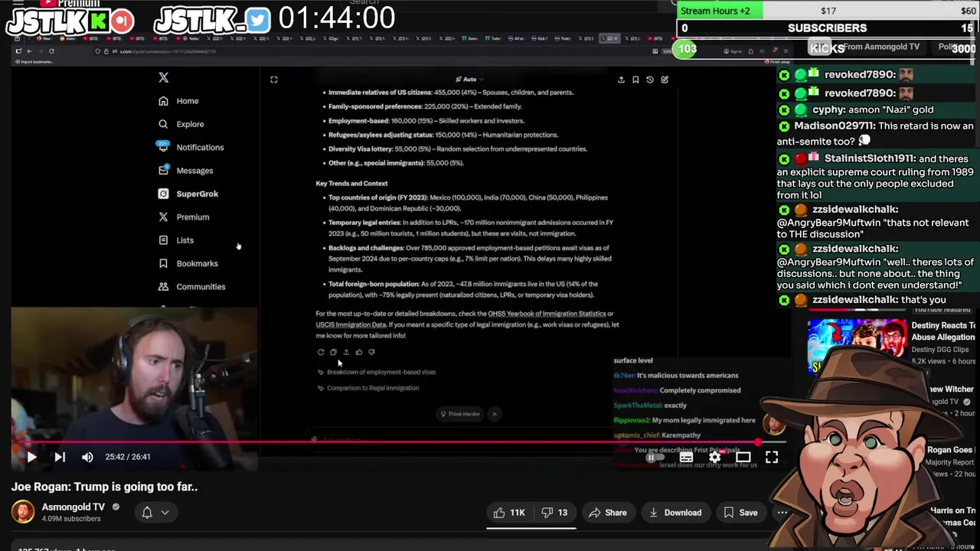Like the video with 11K likes
This screenshot has width=980, height=551.
tap(509, 513)
